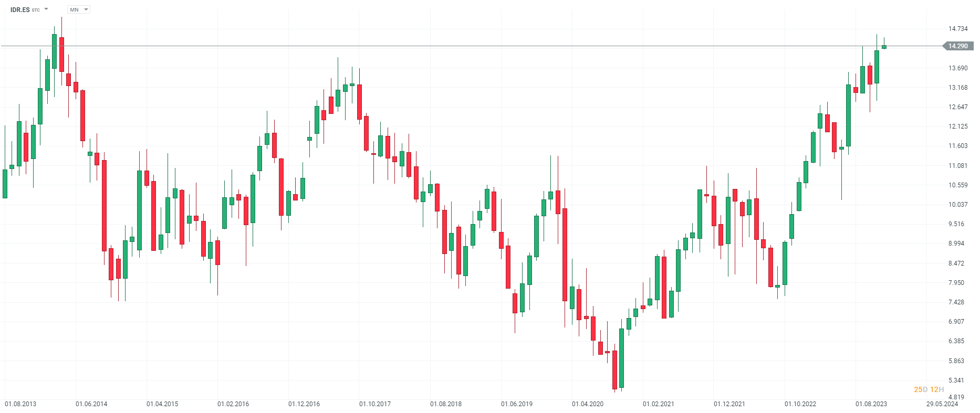Click the 14.734 price axis label
The width and height of the screenshot is (980, 413).
point(958,29)
